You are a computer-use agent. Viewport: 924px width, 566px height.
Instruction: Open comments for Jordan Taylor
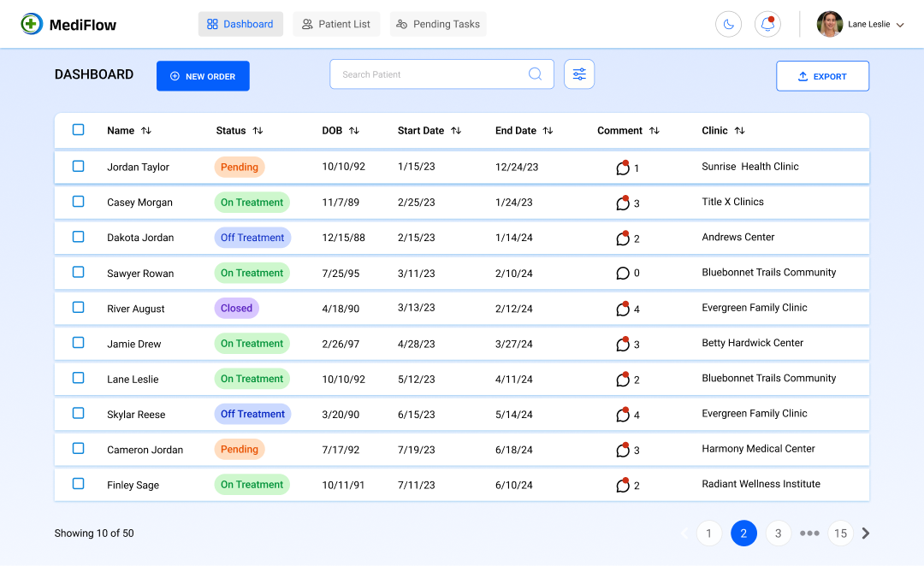coord(622,168)
